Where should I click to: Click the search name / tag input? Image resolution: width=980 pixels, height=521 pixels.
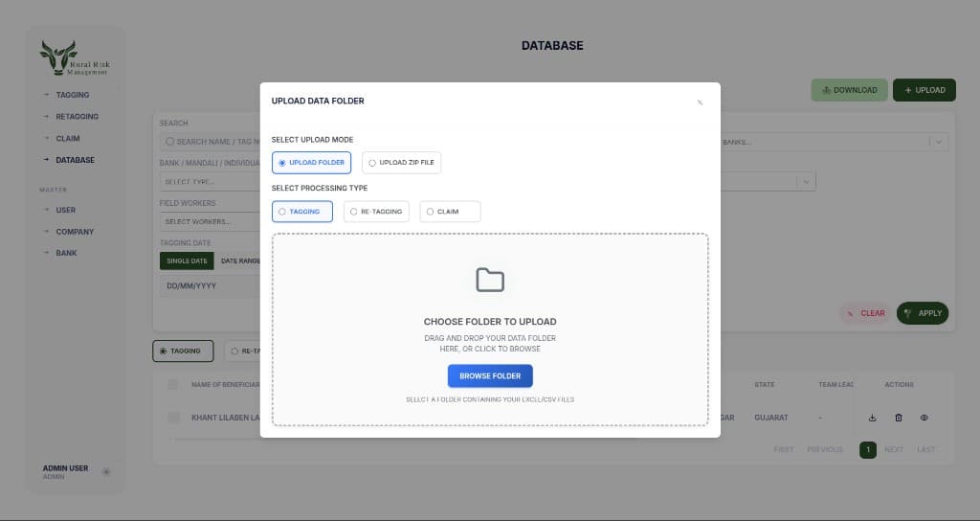210,142
